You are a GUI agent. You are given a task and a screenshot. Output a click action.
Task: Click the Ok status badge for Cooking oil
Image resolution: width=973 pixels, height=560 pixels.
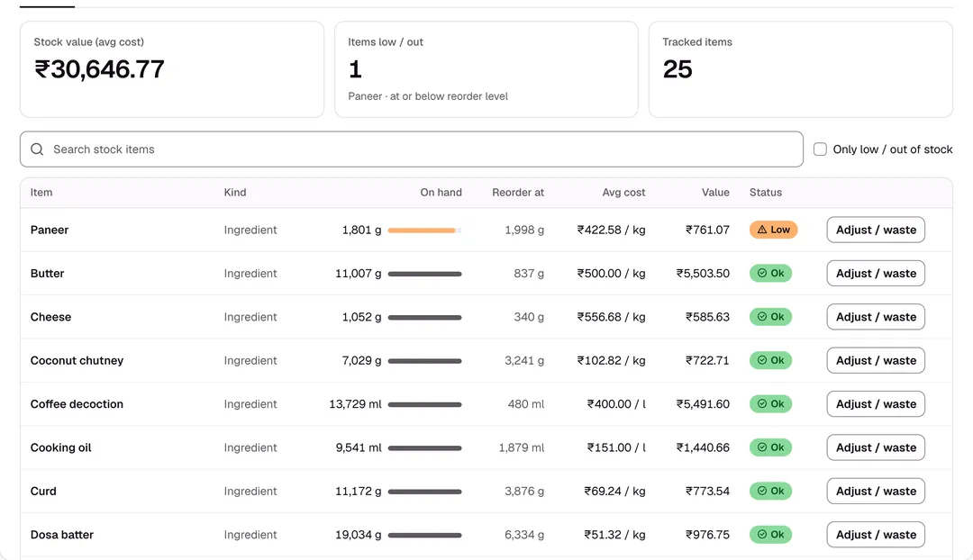pos(770,447)
